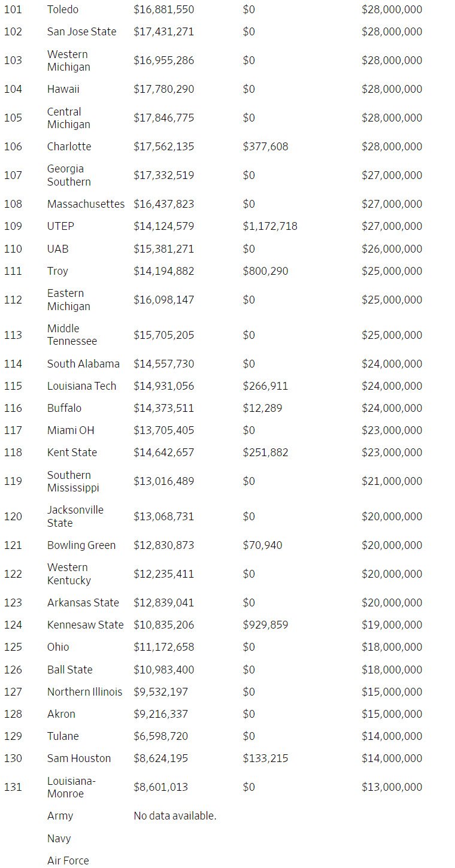This screenshot has width=455, height=868.
Task: Click UTEP's $1,172,718 amount
Action: (269, 226)
